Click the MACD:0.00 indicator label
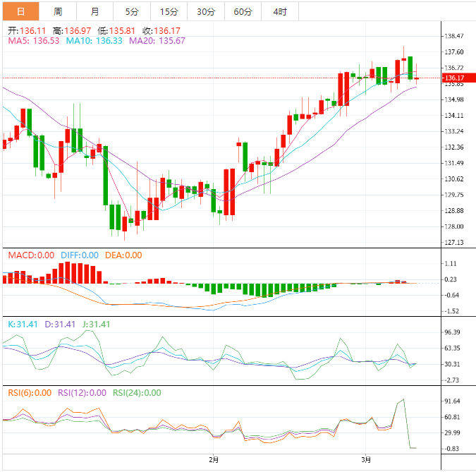 31,255
